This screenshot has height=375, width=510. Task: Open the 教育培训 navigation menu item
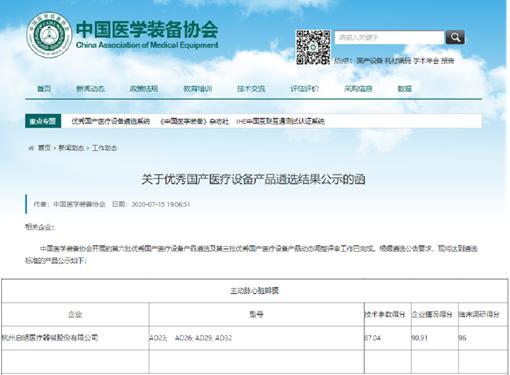pos(198,89)
